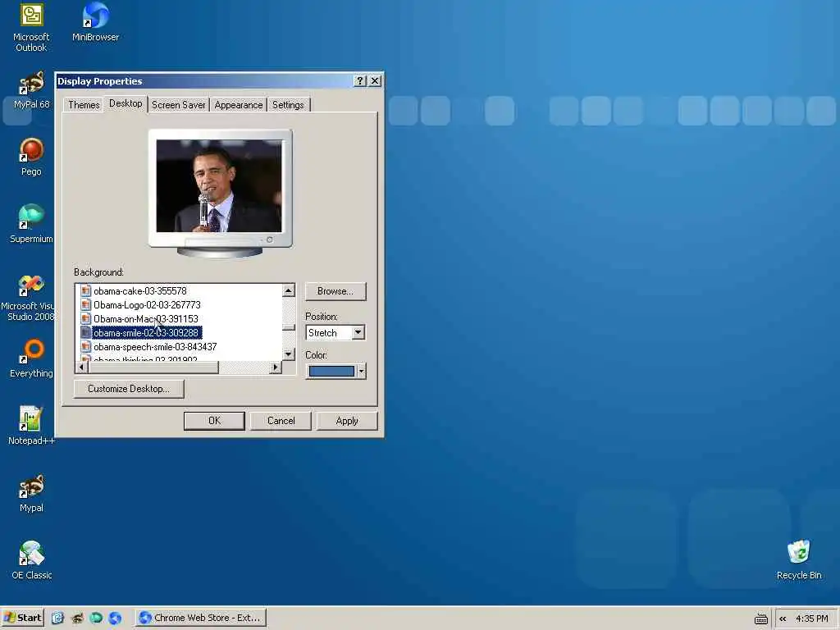This screenshot has height=630, width=840.
Task: Select the Notepad++ desktop shortcut
Action: coord(31,426)
